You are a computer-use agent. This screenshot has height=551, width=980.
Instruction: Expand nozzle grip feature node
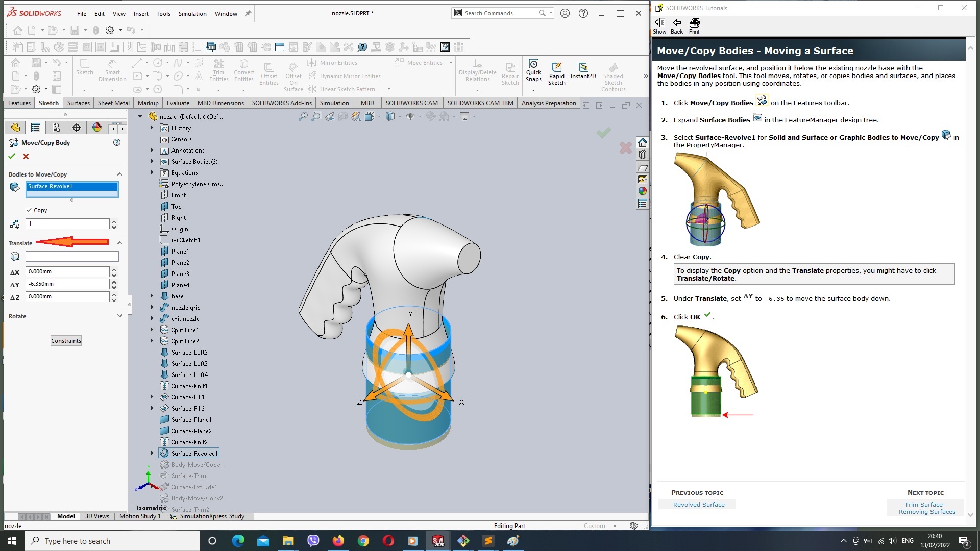pyautogui.click(x=152, y=308)
